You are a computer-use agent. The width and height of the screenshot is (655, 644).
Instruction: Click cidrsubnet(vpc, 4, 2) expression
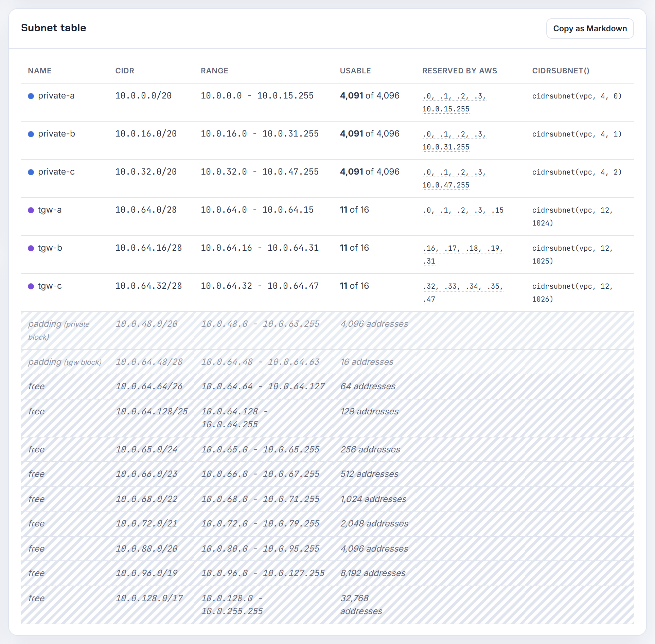[x=577, y=172]
